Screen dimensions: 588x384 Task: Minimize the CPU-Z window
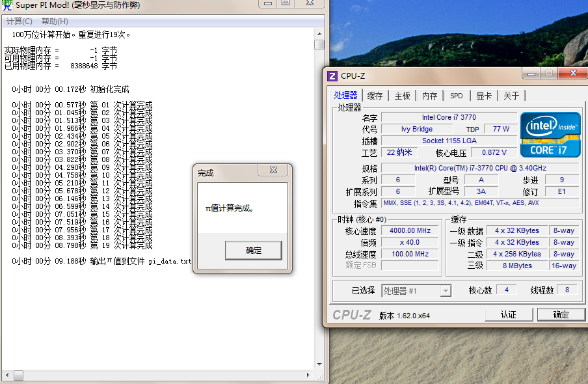pos(531,74)
